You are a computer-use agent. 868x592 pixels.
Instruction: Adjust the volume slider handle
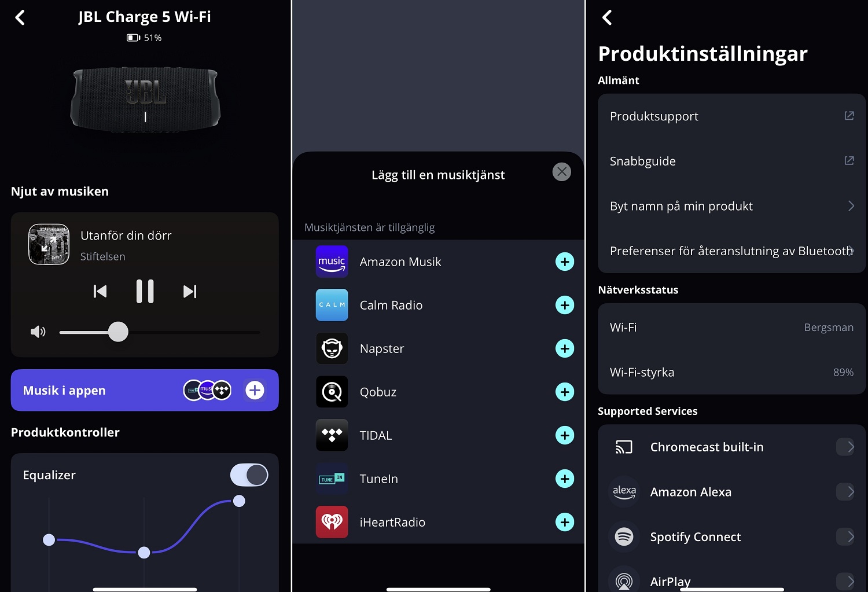[118, 332]
